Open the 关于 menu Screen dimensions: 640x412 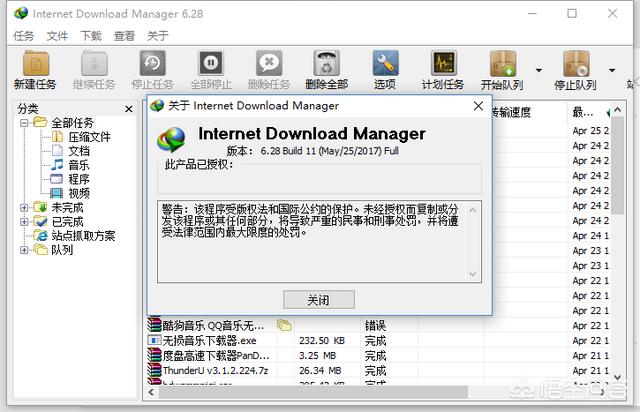point(158,36)
